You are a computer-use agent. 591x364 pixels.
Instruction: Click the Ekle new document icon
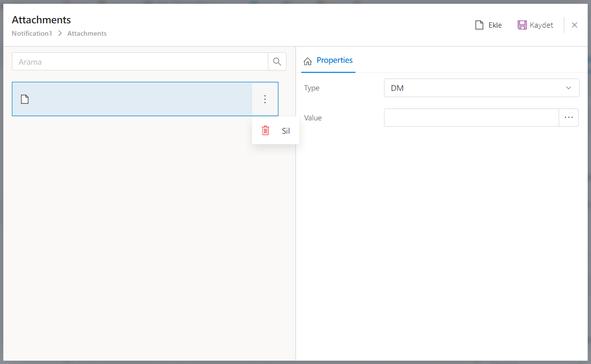coord(479,25)
